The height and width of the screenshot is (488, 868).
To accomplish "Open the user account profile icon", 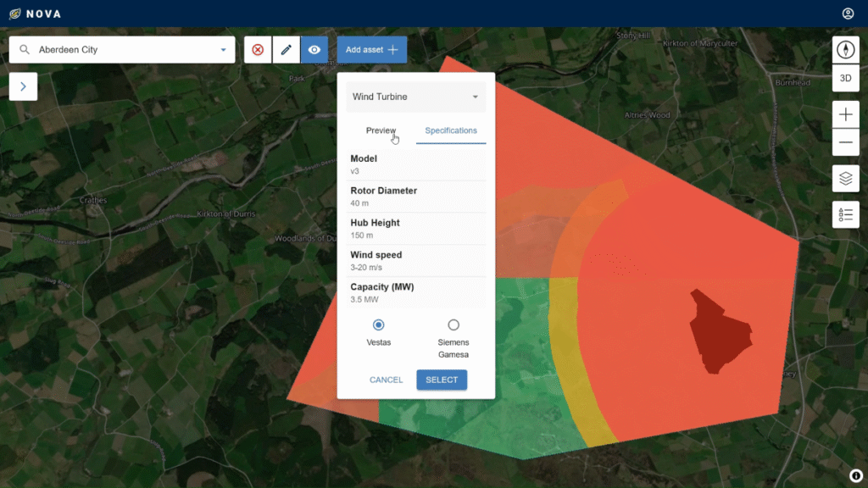I will pyautogui.click(x=848, y=14).
